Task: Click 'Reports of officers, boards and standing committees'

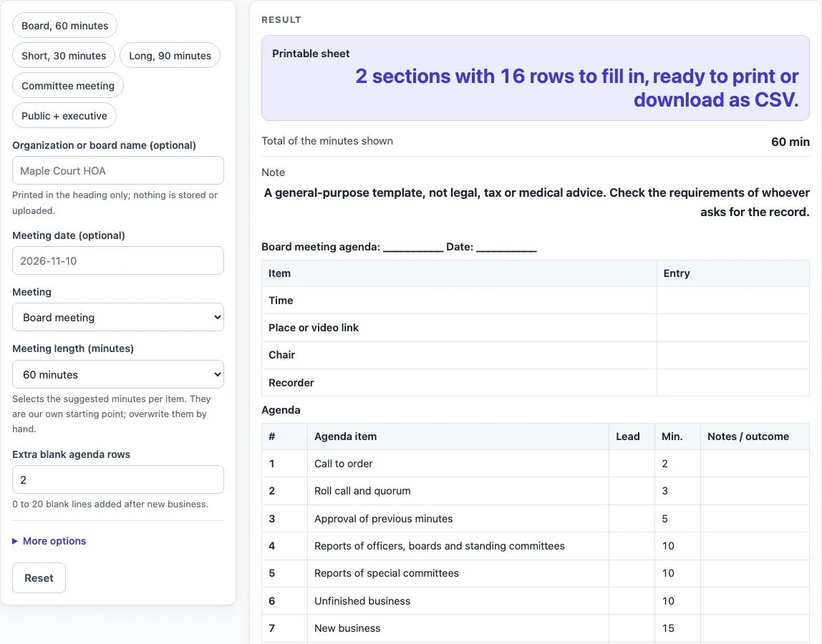Action: (440, 546)
